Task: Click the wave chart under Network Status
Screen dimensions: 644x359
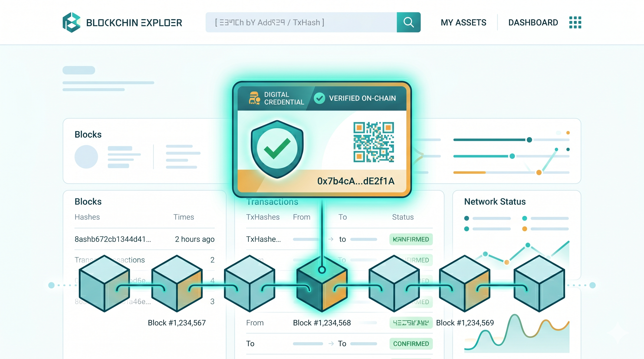Action: [x=517, y=333]
